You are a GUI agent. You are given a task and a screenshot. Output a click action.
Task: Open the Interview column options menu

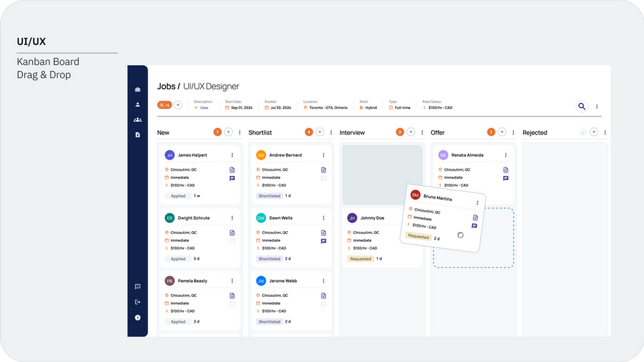(x=422, y=133)
